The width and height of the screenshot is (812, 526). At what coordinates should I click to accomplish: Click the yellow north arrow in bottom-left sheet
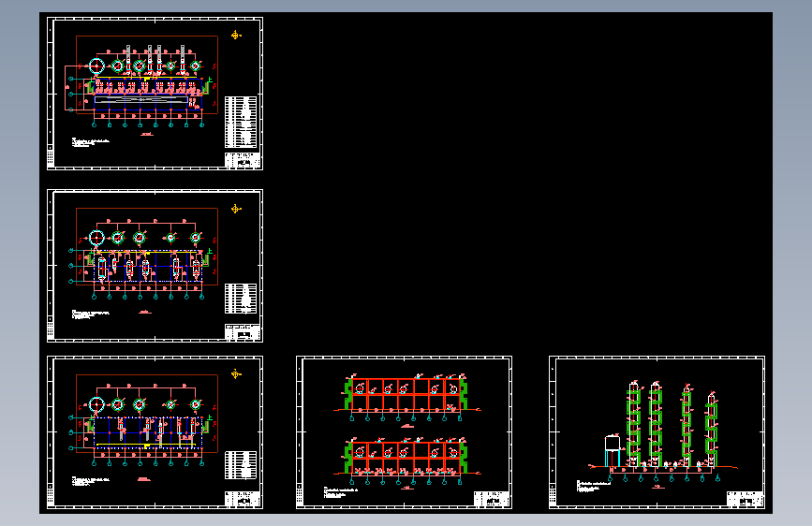click(236, 373)
